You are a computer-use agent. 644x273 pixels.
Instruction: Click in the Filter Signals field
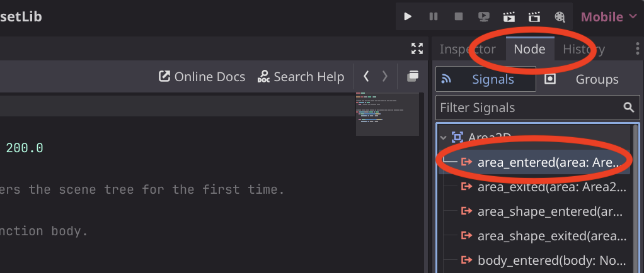529,108
